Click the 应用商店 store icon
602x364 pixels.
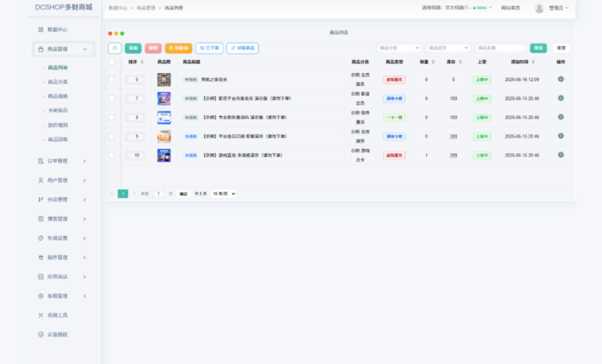(x=41, y=276)
